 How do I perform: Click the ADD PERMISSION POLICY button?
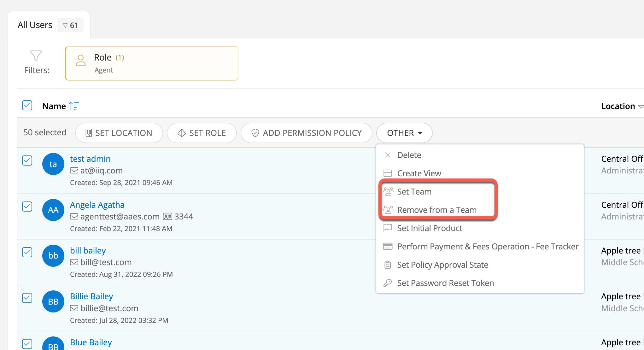[306, 133]
